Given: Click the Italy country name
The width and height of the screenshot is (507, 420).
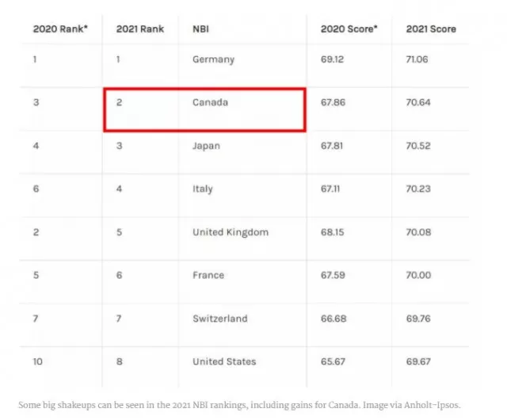Looking at the screenshot, I should [x=203, y=189].
